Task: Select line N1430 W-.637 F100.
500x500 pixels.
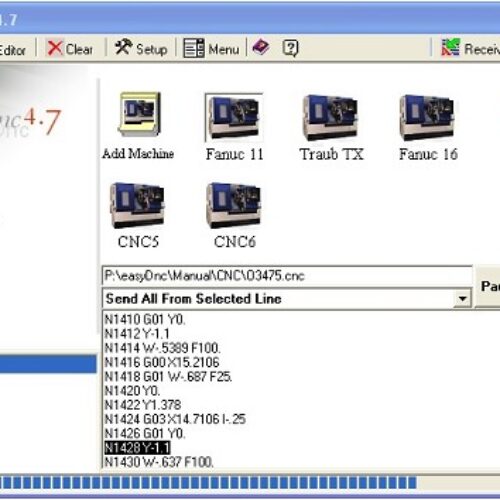Action: (159, 462)
